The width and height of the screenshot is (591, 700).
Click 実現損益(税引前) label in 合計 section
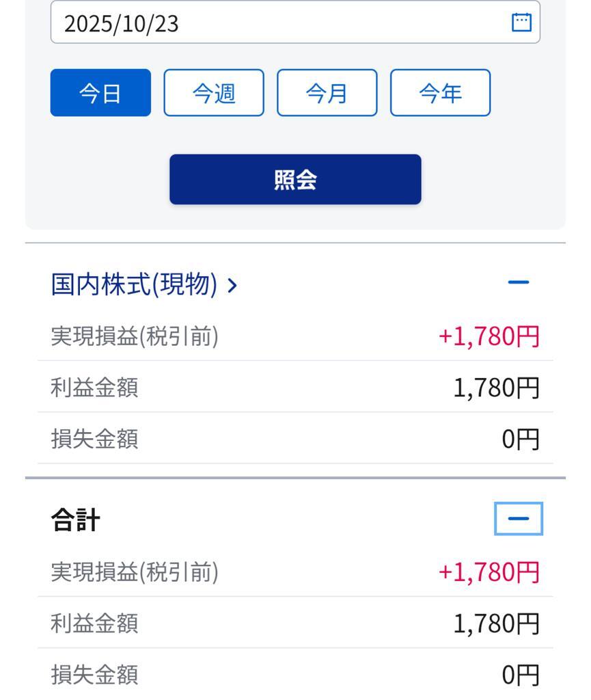click(135, 572)
